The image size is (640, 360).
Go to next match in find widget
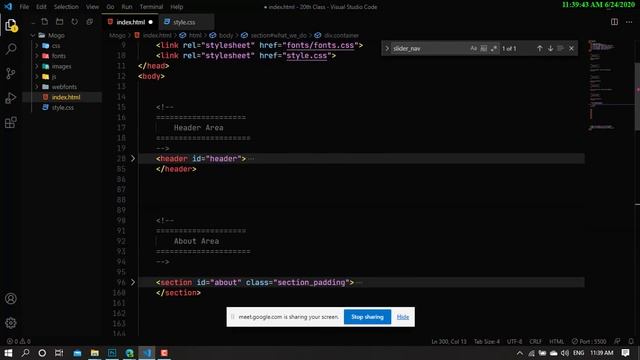[550, 49]
